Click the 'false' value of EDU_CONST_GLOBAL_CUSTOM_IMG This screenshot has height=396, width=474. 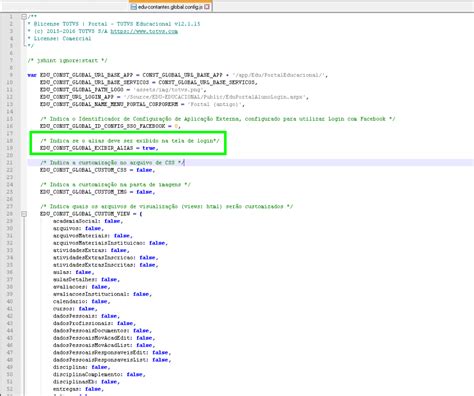click(x=144, y=192)
